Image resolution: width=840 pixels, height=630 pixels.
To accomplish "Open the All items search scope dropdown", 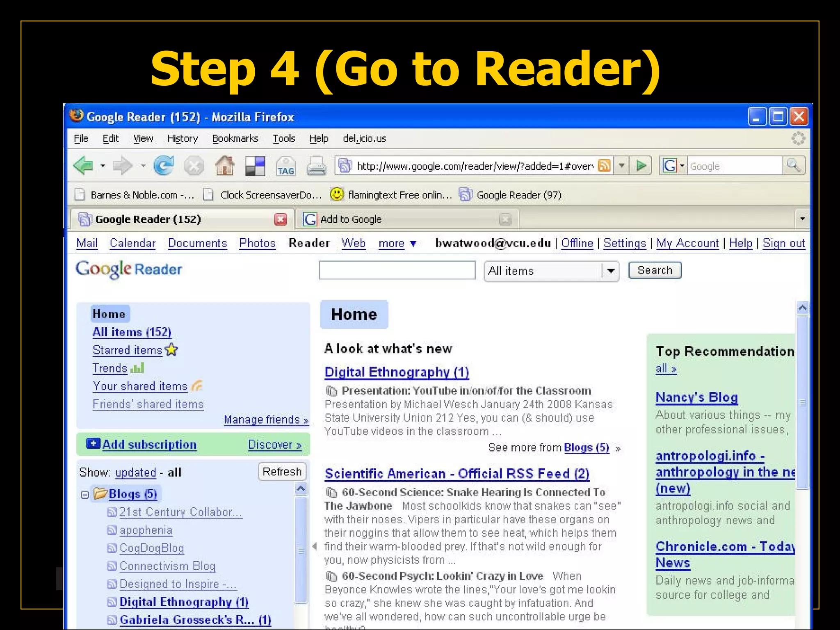I will (610, 271).
